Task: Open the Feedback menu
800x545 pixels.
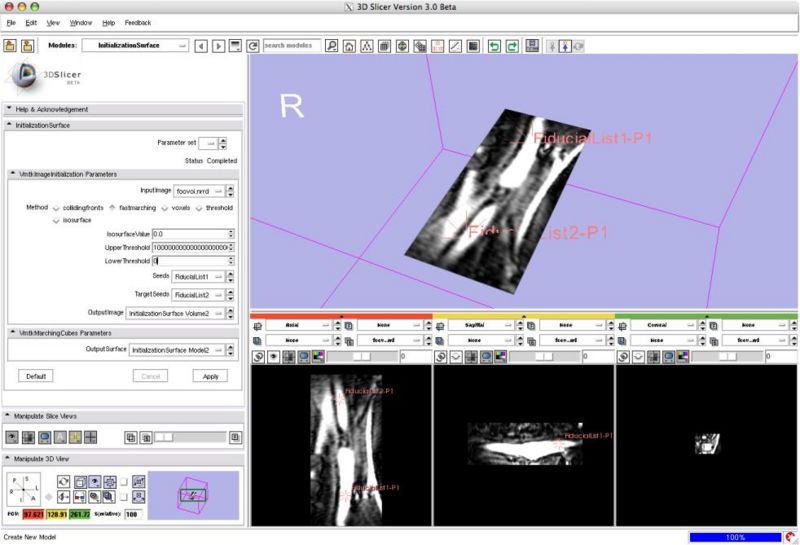Action: click(x=138, y=23)
